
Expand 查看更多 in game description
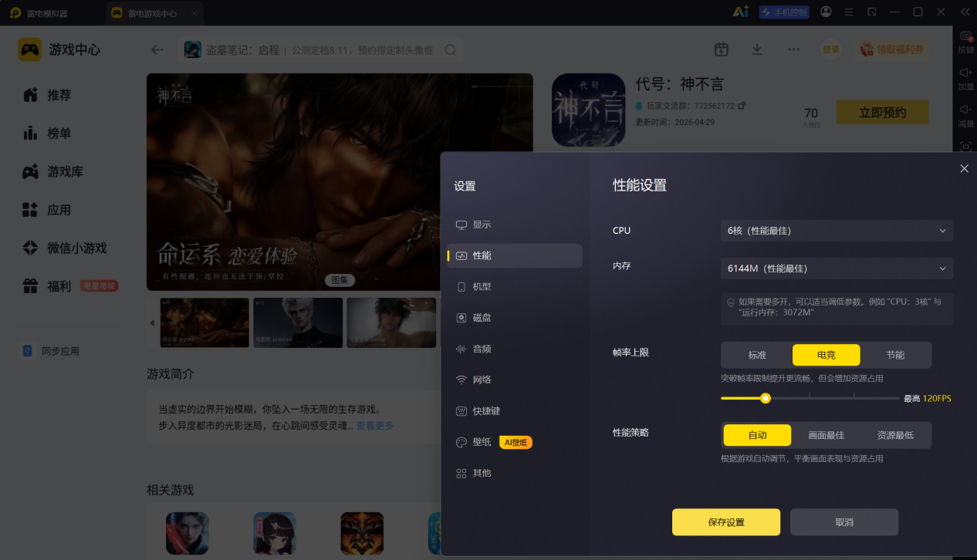point(375,426)
